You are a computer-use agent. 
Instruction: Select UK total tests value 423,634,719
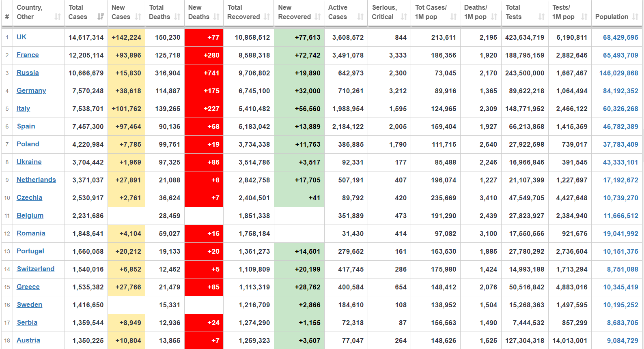[x=525, y=37]
